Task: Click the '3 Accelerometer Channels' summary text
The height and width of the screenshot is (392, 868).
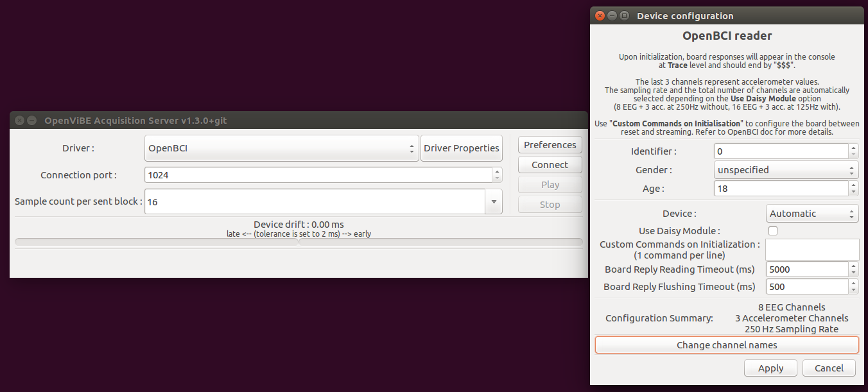Action: click(x=792, y=318)
